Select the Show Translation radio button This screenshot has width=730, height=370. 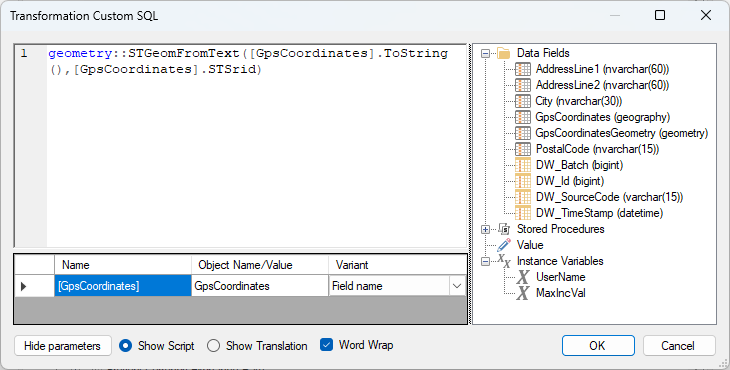pyautogui.click(x=213, y=345)
